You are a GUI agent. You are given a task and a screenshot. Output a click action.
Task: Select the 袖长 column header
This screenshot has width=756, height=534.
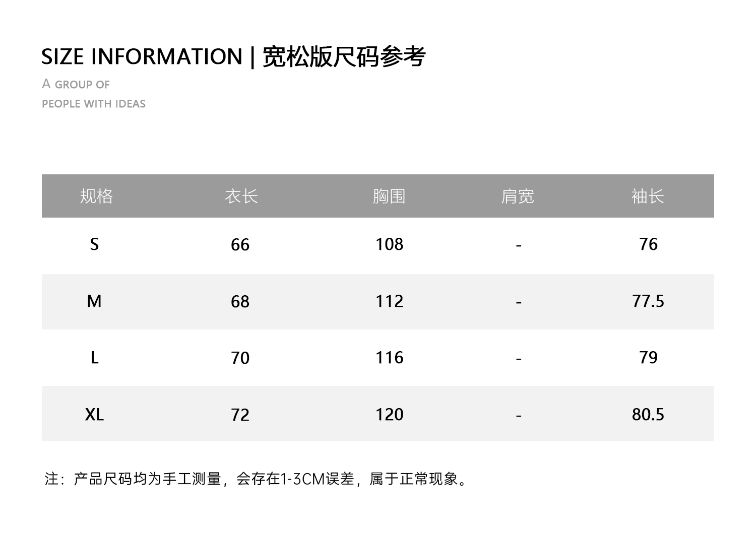pos(648,196)
